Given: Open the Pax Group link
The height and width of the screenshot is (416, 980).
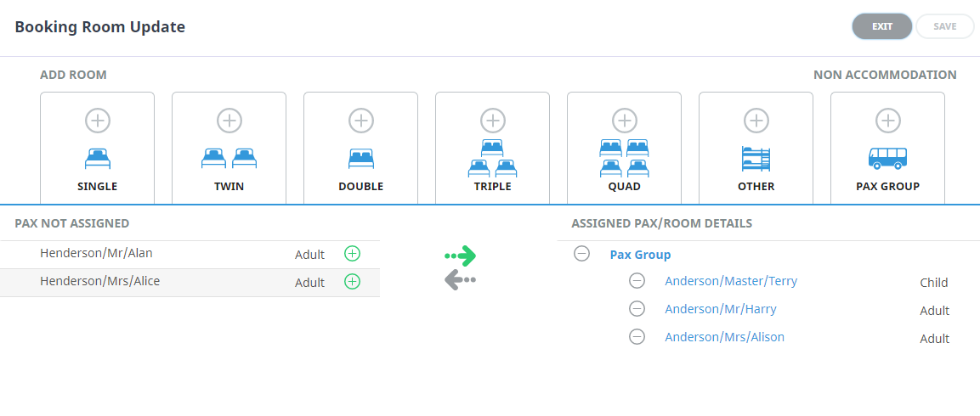Looking at the screenshot, I should coord(640,255).
